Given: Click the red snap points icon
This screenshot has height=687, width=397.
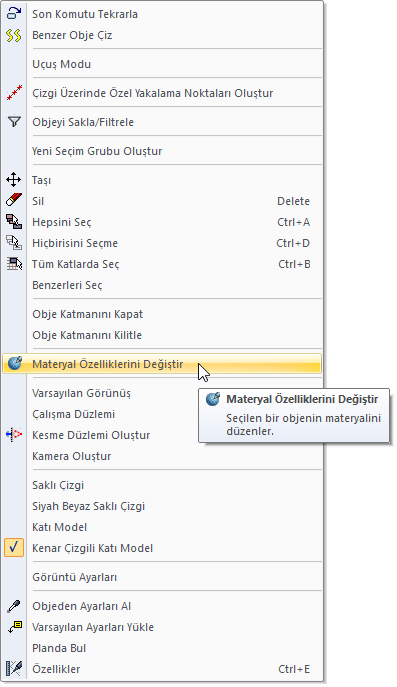Looking at the screenshot, I should point(14,93).
